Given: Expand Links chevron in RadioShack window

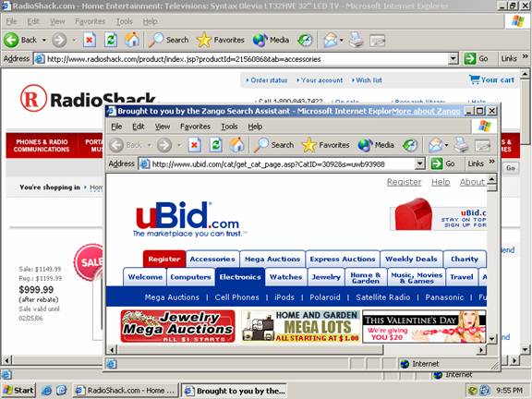Looking at the screenshot, I should [525, 56].
